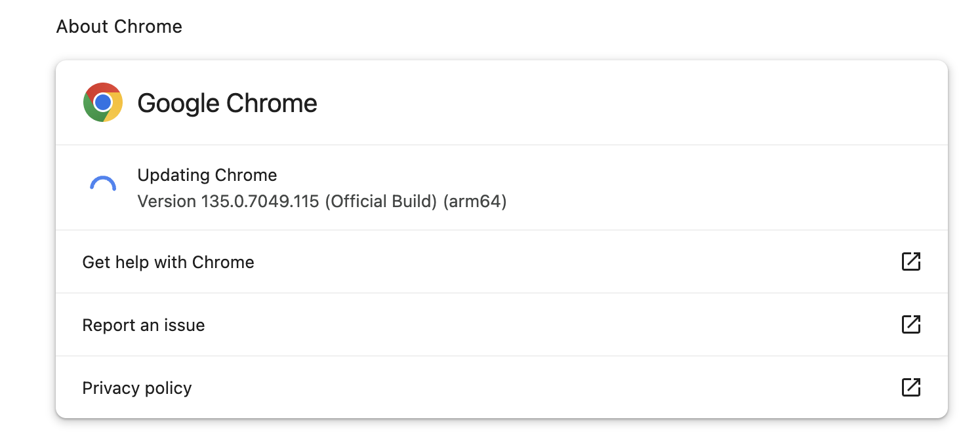The width and height of the screenshot is (980, 447).
Task: Click the (arm64) architecture text
Action: click(x=476, y=201)
